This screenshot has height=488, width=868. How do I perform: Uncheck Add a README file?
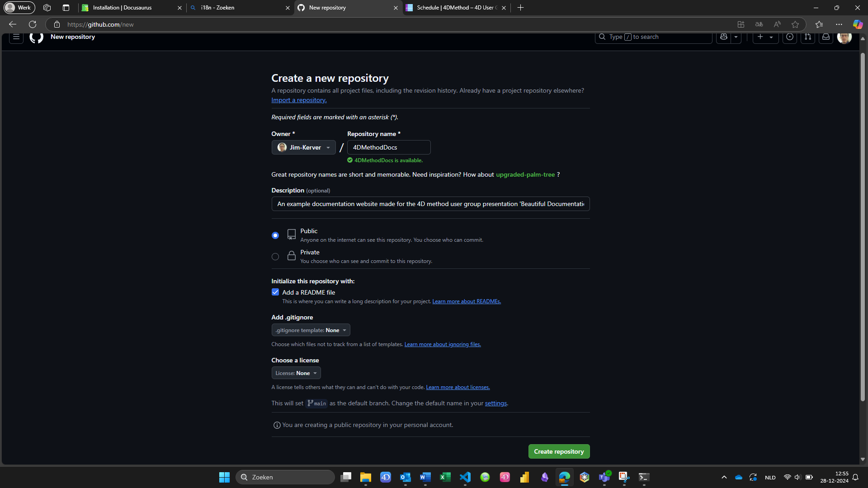pyautogui.click(x=275, y=292)
